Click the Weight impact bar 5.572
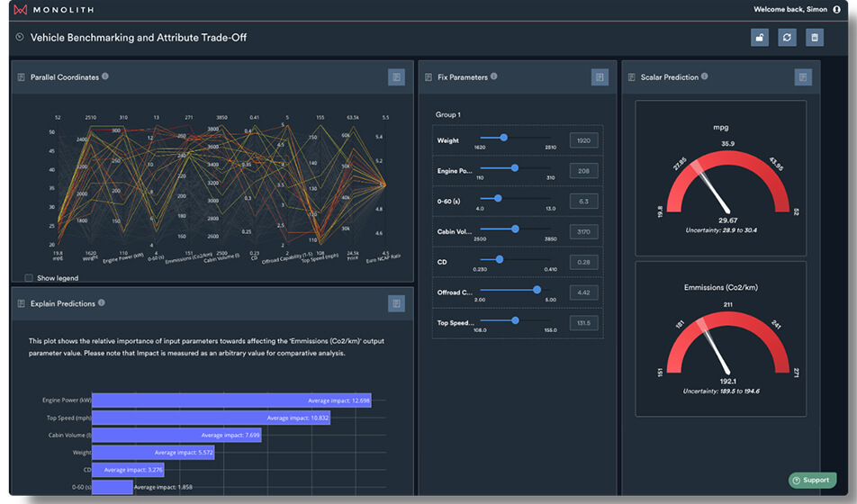Image resolution: width=857 pixels, height=504 pixels. [x=153, y=452]
